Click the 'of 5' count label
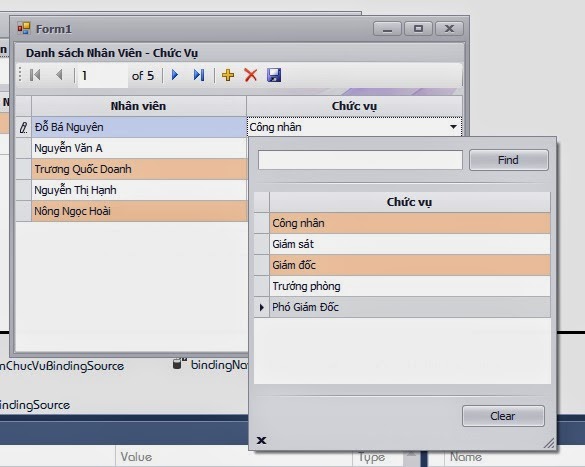Image resolution: width=585 pixels, height=467 pixels. click(x=143, y=76)
